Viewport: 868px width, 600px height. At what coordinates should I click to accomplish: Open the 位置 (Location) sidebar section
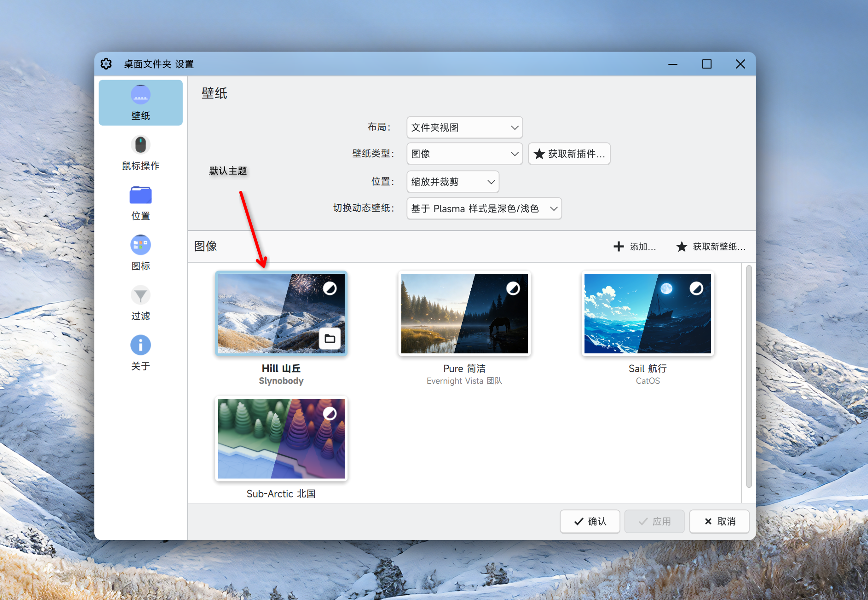click(140, 202)
